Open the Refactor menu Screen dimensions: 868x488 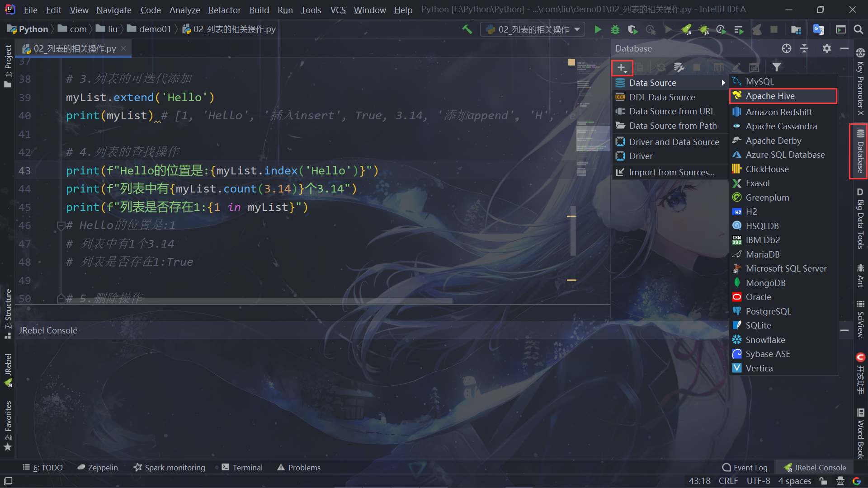pyautogui.click(x=224, y=9)
